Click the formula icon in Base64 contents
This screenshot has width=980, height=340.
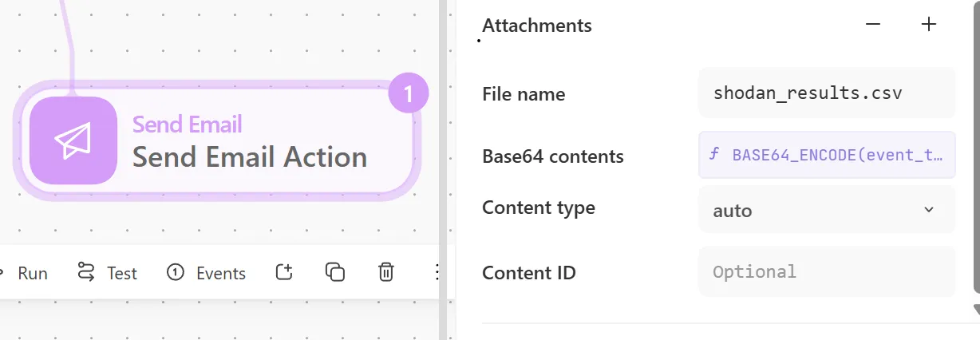tap(714, 155)
